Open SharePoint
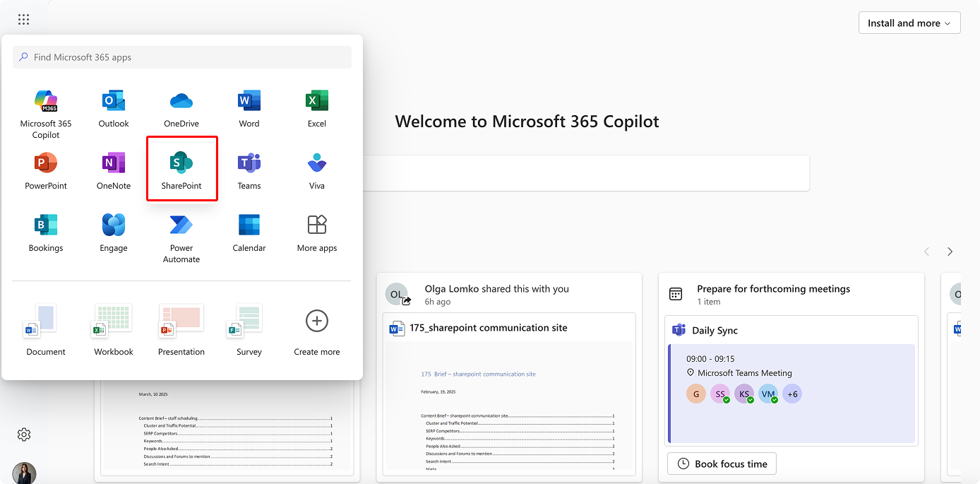980x484 pixels. pyautogui.click(x=181, y=168)
